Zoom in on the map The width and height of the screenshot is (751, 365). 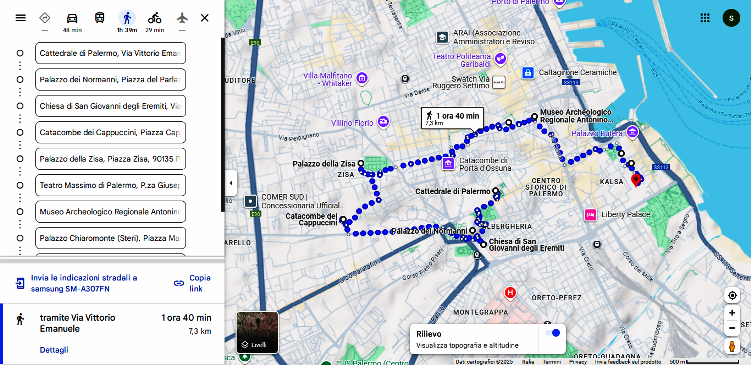pyautogui.click(x=732, y=313)
